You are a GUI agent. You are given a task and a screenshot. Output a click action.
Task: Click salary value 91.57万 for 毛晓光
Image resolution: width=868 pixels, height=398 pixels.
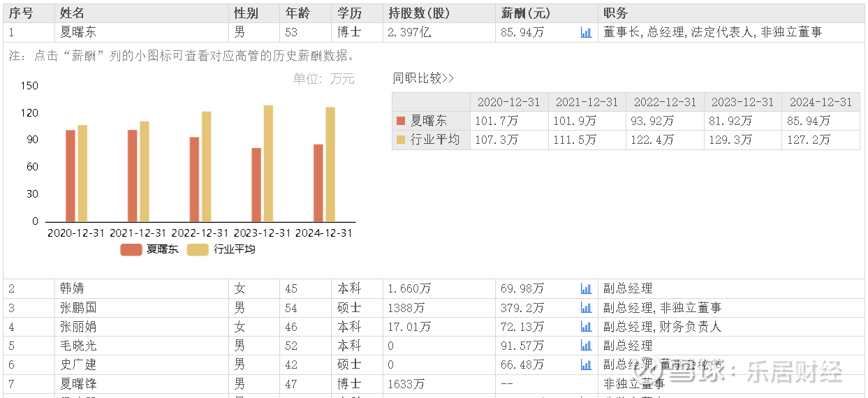(x=523, y=346)
